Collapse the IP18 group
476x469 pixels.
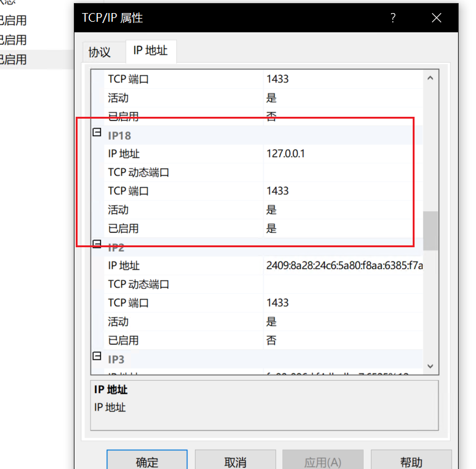(x=97, y=132)
